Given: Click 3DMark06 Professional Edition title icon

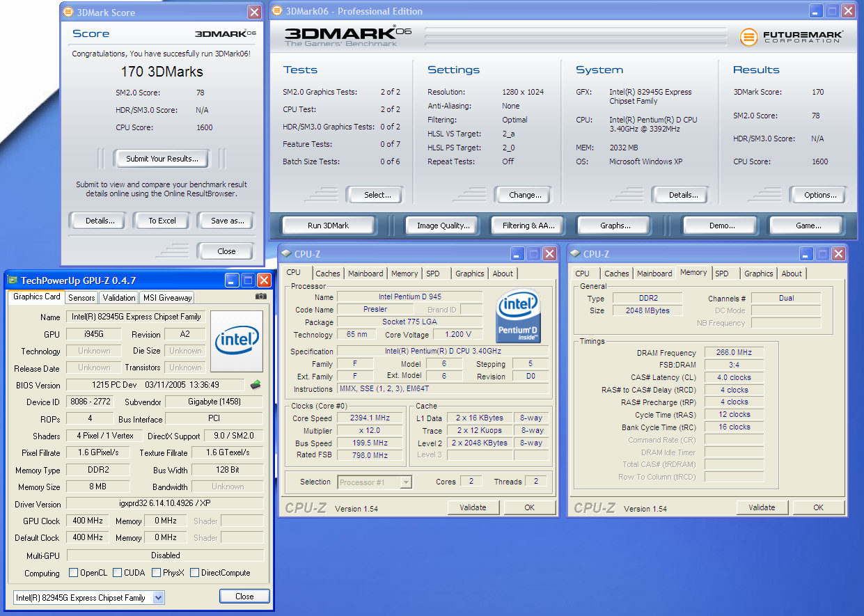Looking at the screenshot, I should (x=277, y=11).
